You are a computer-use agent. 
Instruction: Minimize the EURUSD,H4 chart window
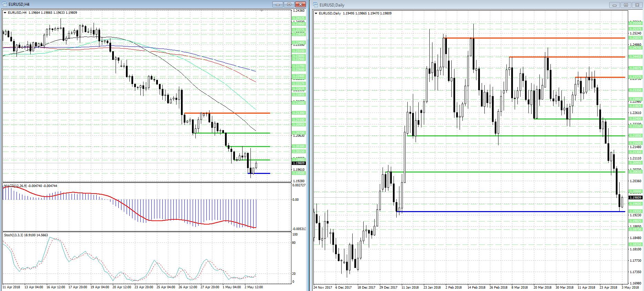278,4
